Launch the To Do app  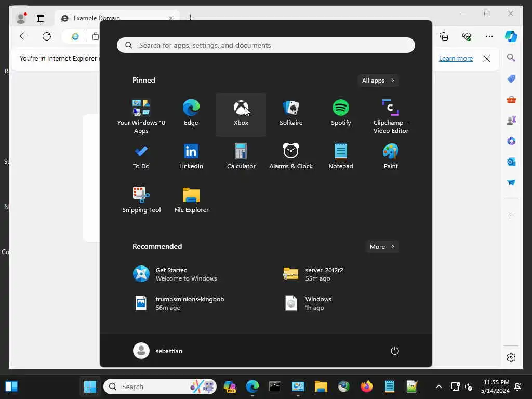[x=141, y=157]
